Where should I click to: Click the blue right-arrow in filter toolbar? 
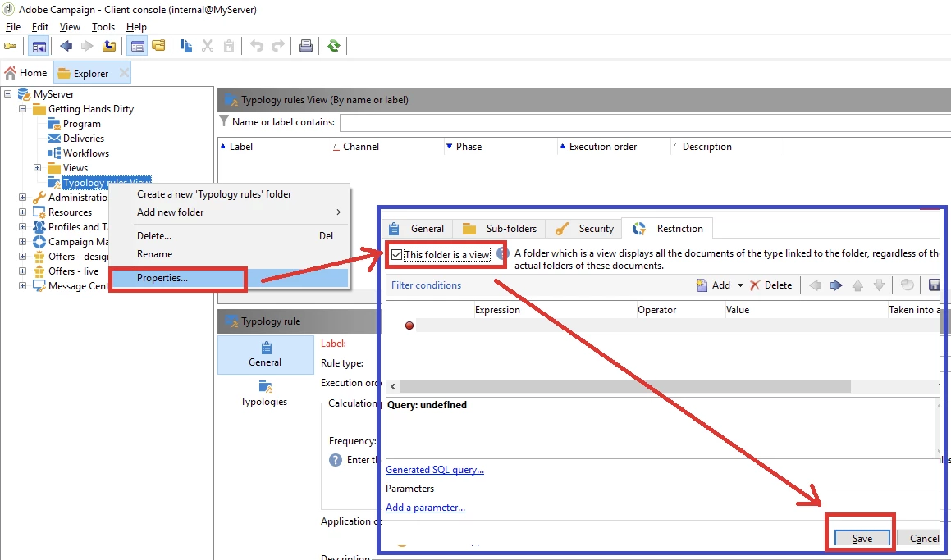click(x=836, y=285)
